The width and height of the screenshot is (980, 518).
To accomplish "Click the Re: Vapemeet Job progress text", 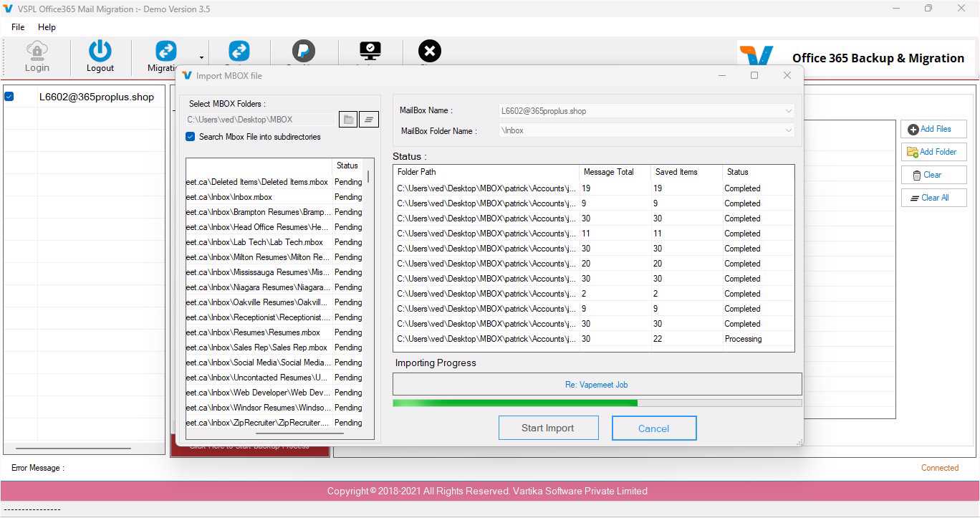I will [597, 385].
